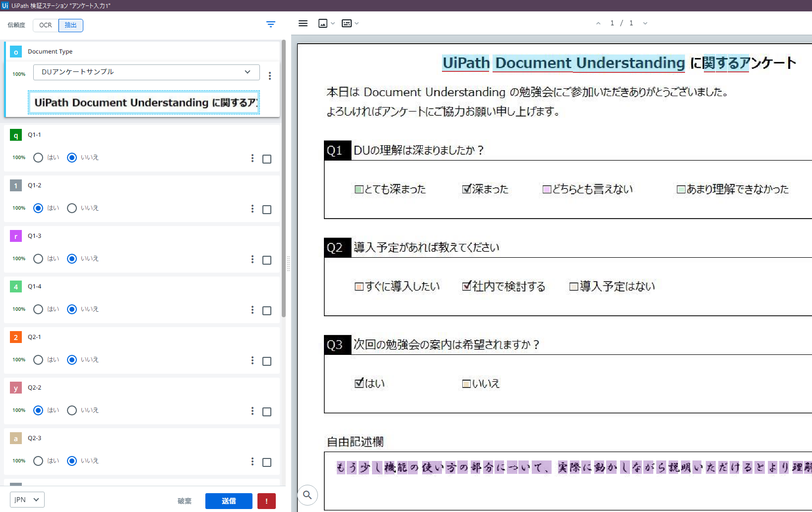Switch to the 抽出 confidence tab

71,25
